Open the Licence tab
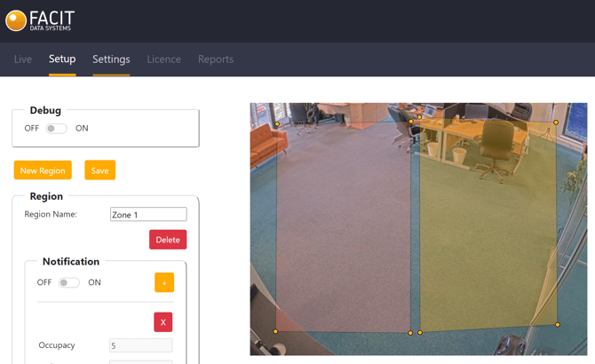Viewport: 595px width, 364px height. pyautogui.click(x=163, y=59)
